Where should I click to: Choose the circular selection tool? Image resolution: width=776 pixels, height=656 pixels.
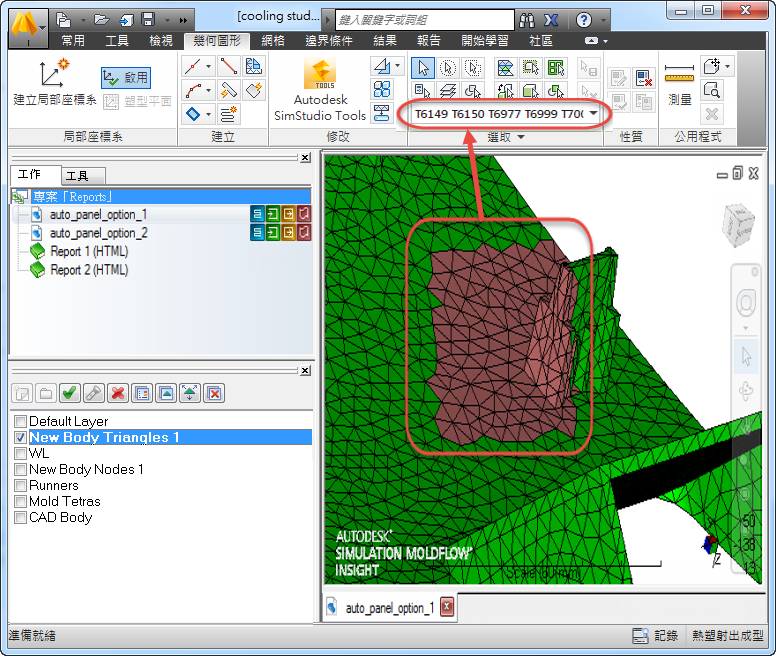click(x=448, y=68)
